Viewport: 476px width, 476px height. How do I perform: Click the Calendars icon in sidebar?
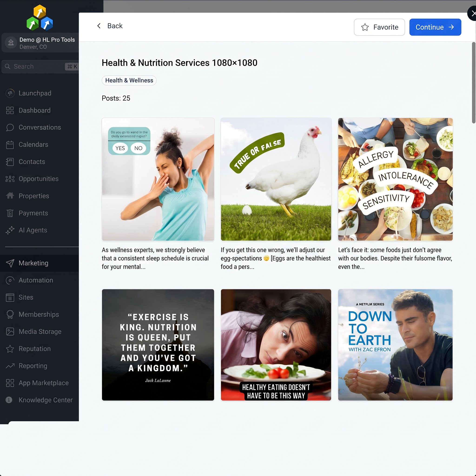pos(10,145)
